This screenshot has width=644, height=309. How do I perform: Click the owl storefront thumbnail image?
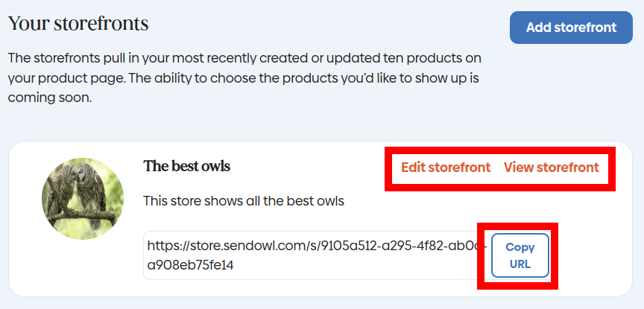[x=82, y=198]
